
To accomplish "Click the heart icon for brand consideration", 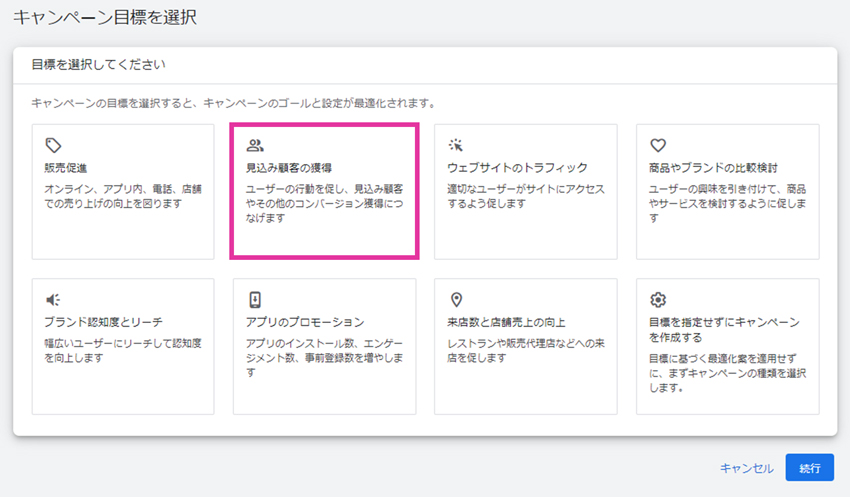I will pos(658,145).
